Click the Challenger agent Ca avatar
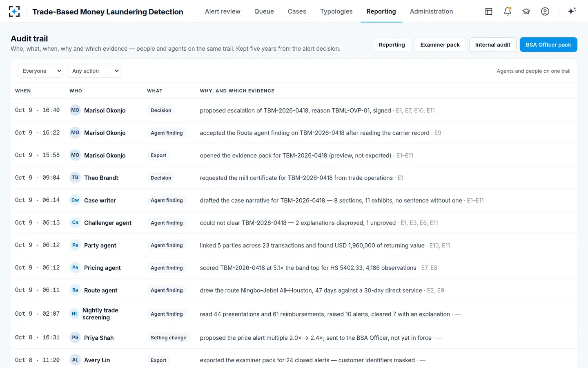This screenshot has height=368, width=588. (75, 222)
